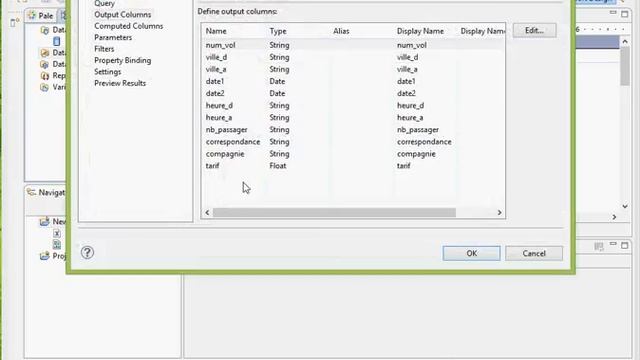Open the dialog help question mark icon
The image size is (640, 360).
[87, 253]
